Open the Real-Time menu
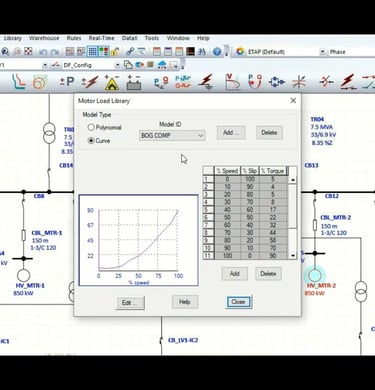 pos(101,38)
